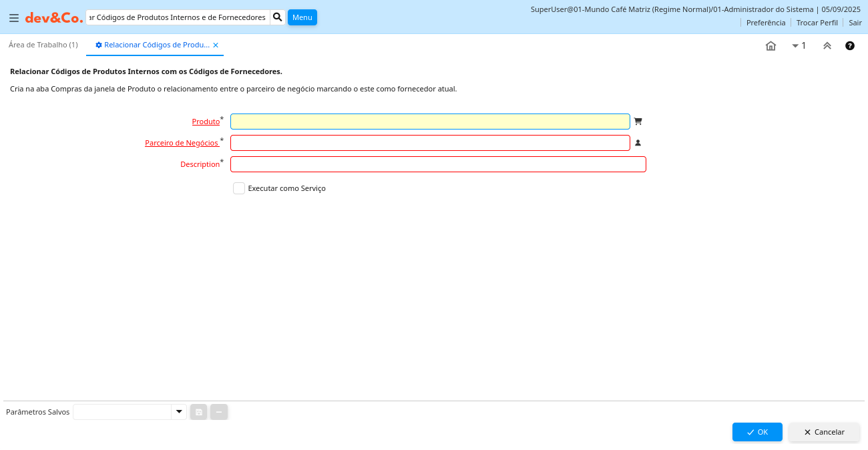Open product lookup via cart icon
The image size is (868, 450).
(x=638, y=122)
